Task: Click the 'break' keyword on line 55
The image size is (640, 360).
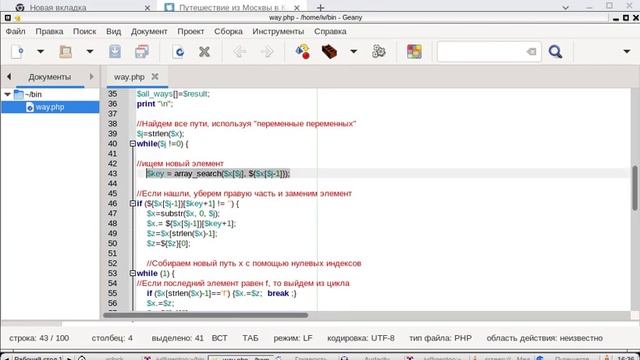Action: point(278,293)
